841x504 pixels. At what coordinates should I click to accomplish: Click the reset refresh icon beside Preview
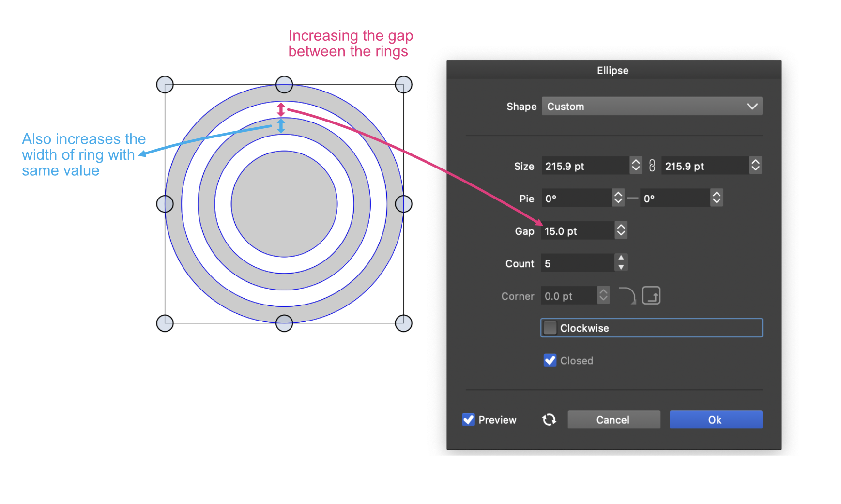[549, 420]
